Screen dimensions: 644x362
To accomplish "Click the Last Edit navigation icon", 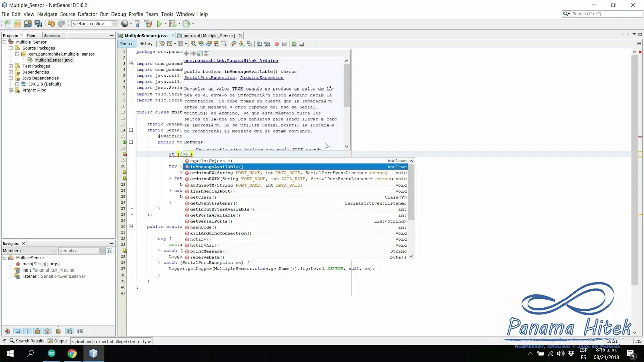I will coord(161,44).
